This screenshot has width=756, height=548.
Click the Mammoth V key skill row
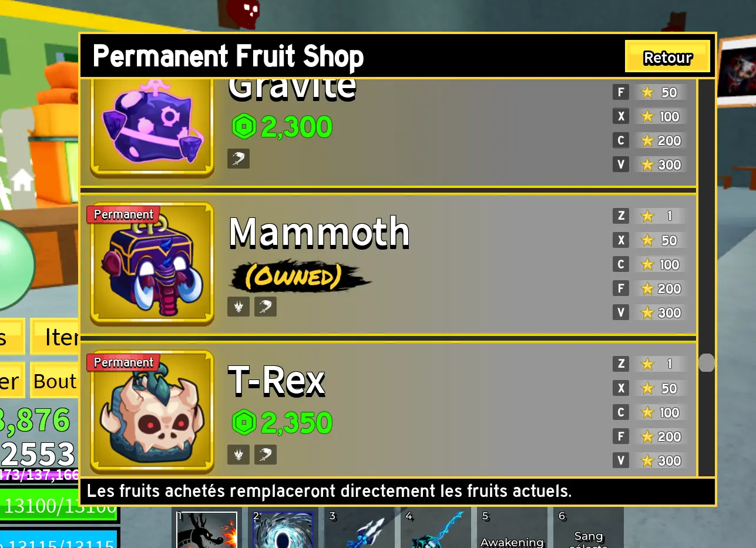pos(649,312)
